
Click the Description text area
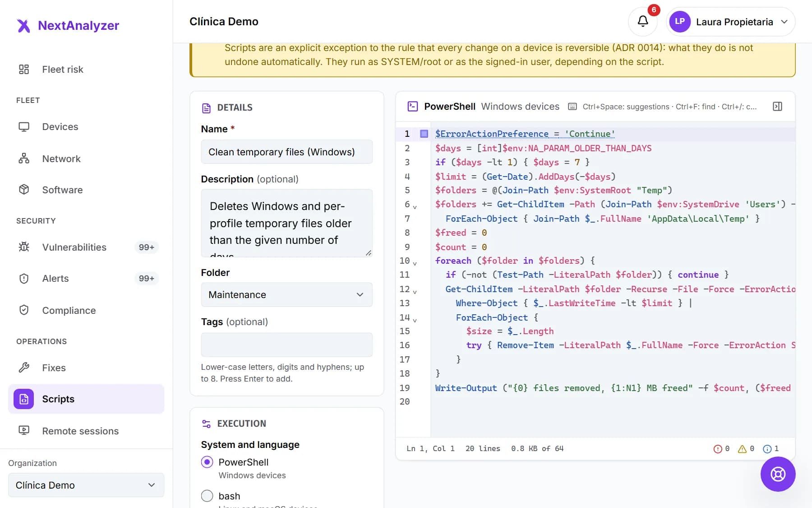[x=287, y=224]
